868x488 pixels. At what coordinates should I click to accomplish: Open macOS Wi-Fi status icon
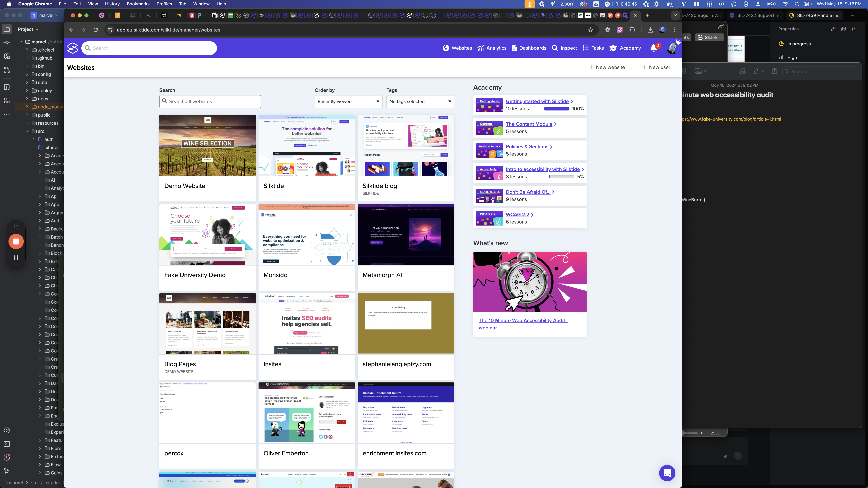[x=785, y=4]
